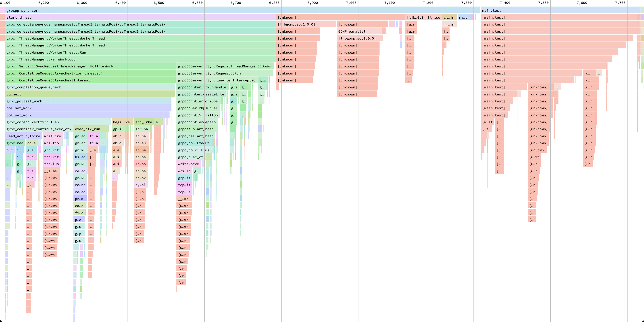Screen dimensions: 644x322
Task: Click grpc::Server::SyncRequest::Run frame
Action: 225,73
